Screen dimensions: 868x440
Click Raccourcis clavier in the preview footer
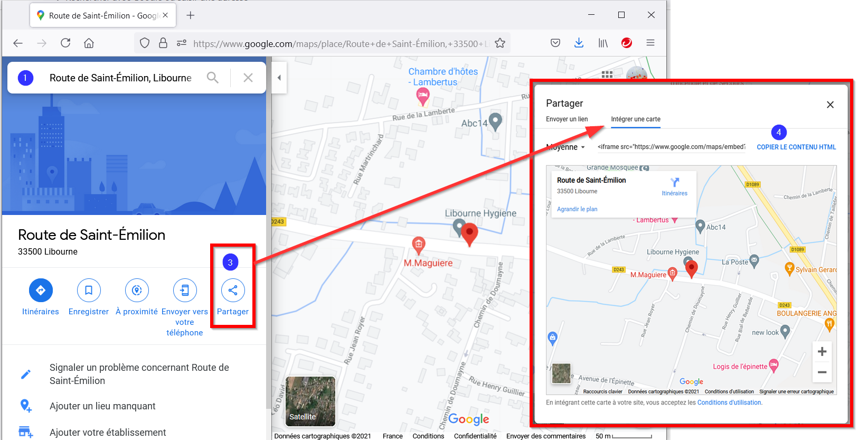point(602,391)
